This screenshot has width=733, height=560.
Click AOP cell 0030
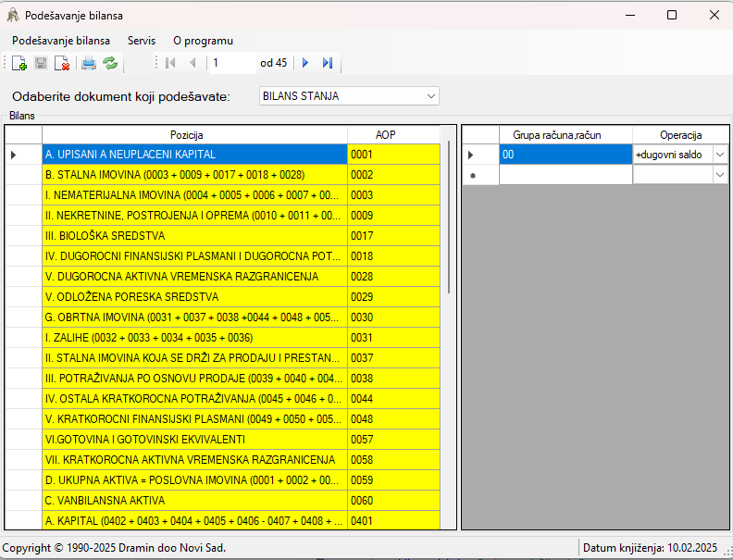[393, 317]
